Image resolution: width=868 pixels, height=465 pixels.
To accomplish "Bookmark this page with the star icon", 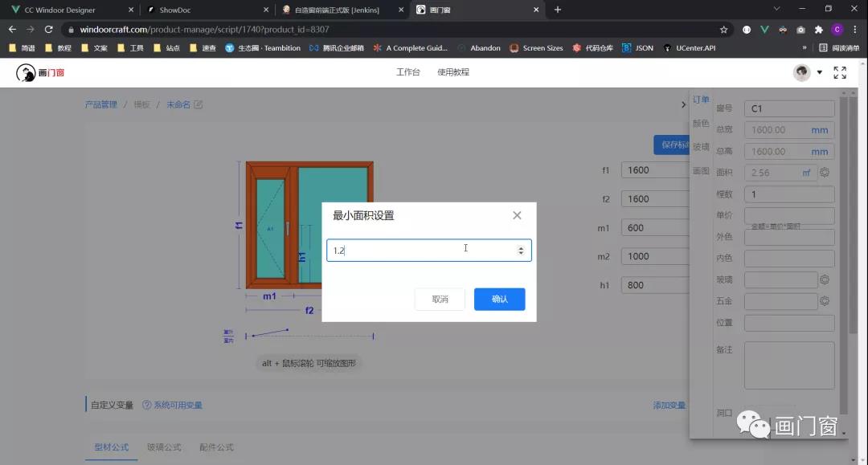I will pos(723,30).
